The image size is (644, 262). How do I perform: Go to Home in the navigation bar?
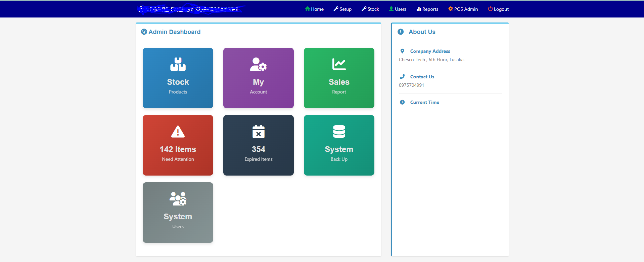314,9
